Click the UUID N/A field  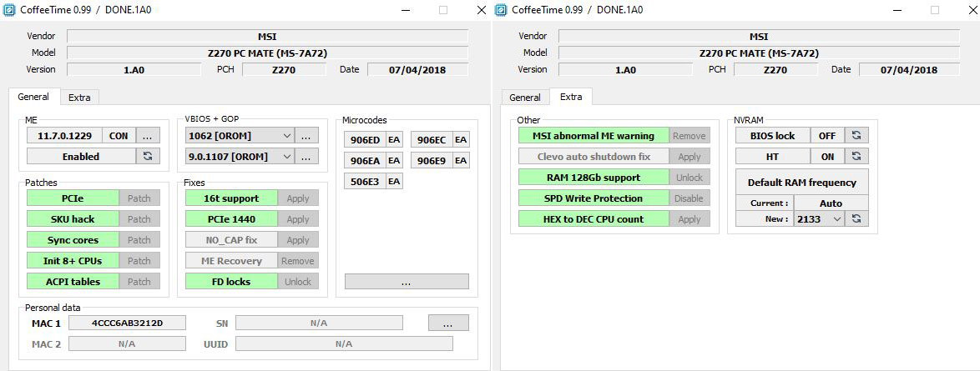click(x=344, y=343)
